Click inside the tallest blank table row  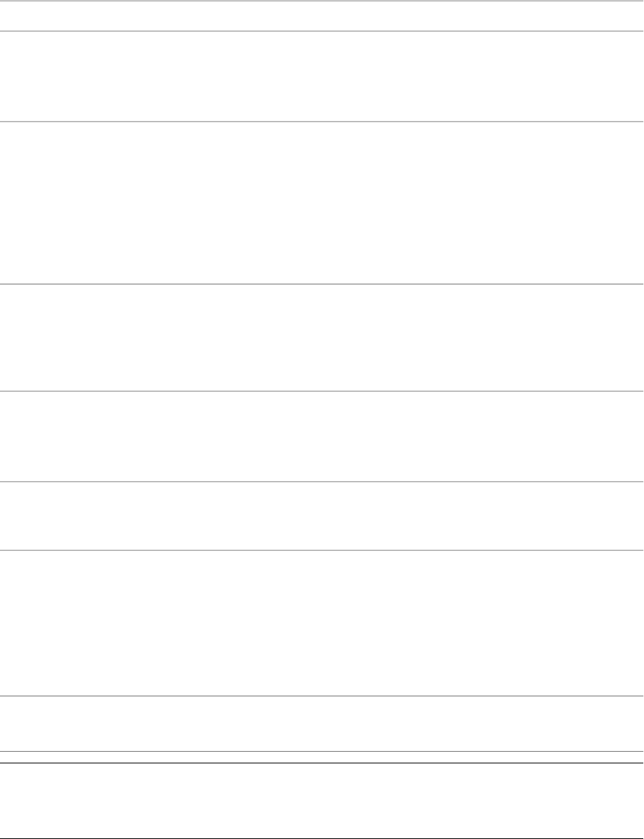pos(322,202)
